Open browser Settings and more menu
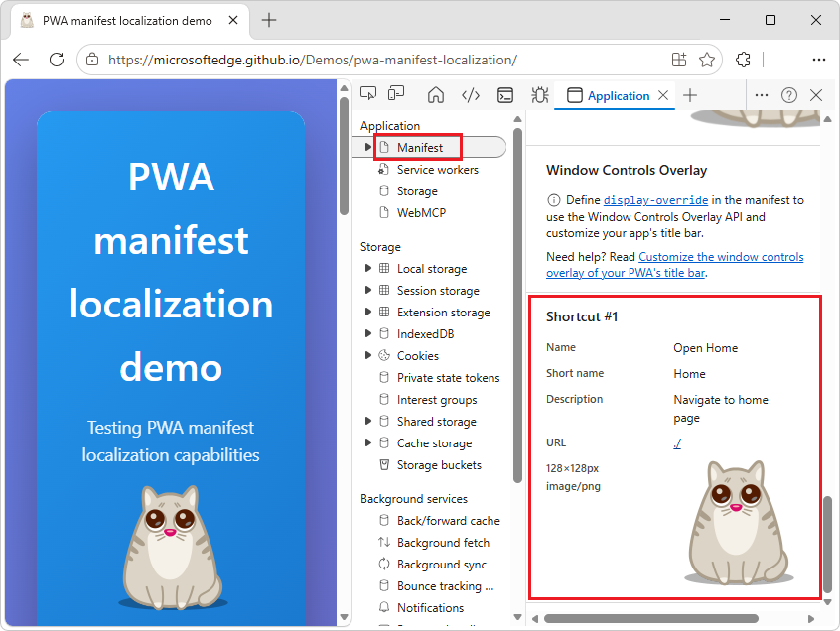 pyautogui.click(x=818, y=60)
